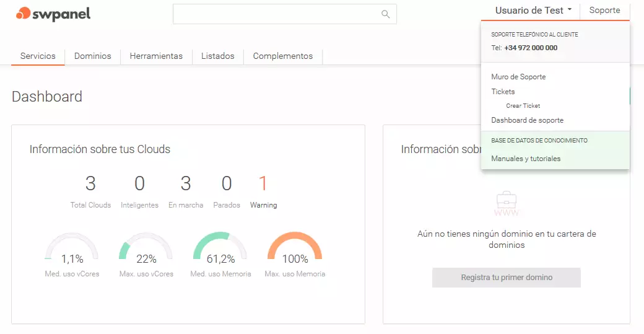The width and height of the screenshot is (644, 334).
Task: Collapse the Soporte menu
Action: pyautogui.click(x=604, y=11)
